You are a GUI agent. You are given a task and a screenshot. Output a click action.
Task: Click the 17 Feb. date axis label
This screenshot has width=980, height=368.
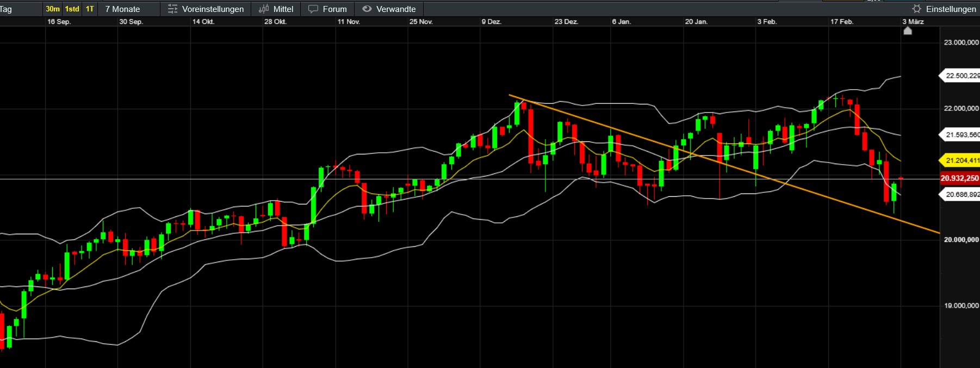pyautogui.click(x=842, y=22)
